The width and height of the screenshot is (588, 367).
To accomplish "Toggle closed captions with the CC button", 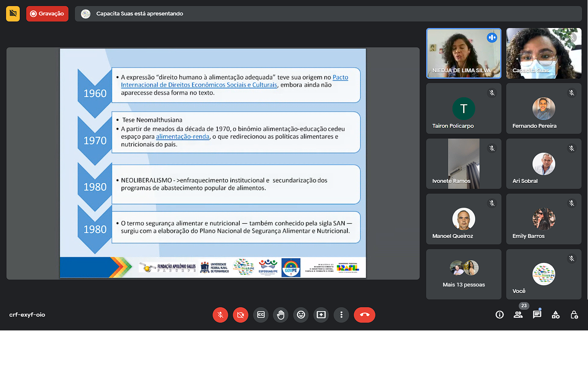I will (260, 315).
